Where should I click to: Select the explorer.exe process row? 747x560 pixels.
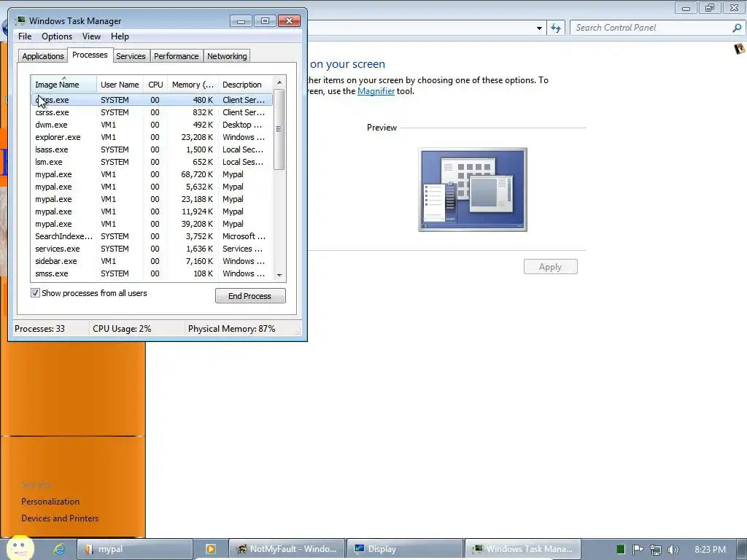coord(152,137)
